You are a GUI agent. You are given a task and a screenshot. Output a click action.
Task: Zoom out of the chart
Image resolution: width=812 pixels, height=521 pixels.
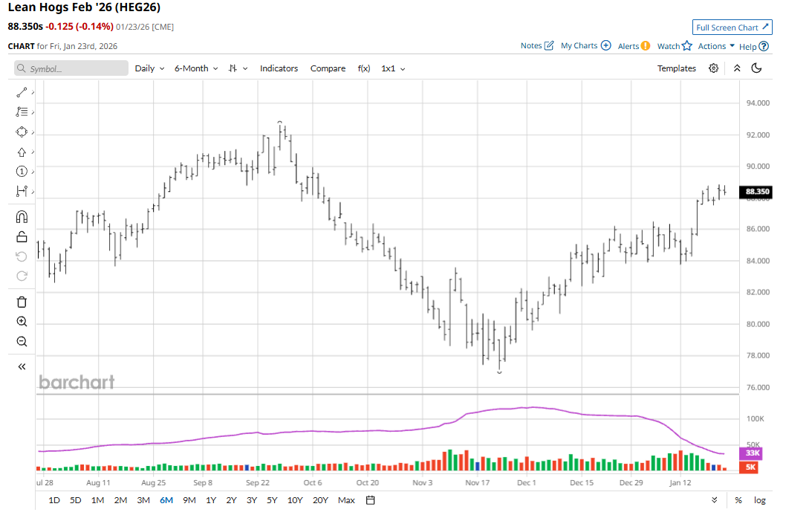(22, 341)
